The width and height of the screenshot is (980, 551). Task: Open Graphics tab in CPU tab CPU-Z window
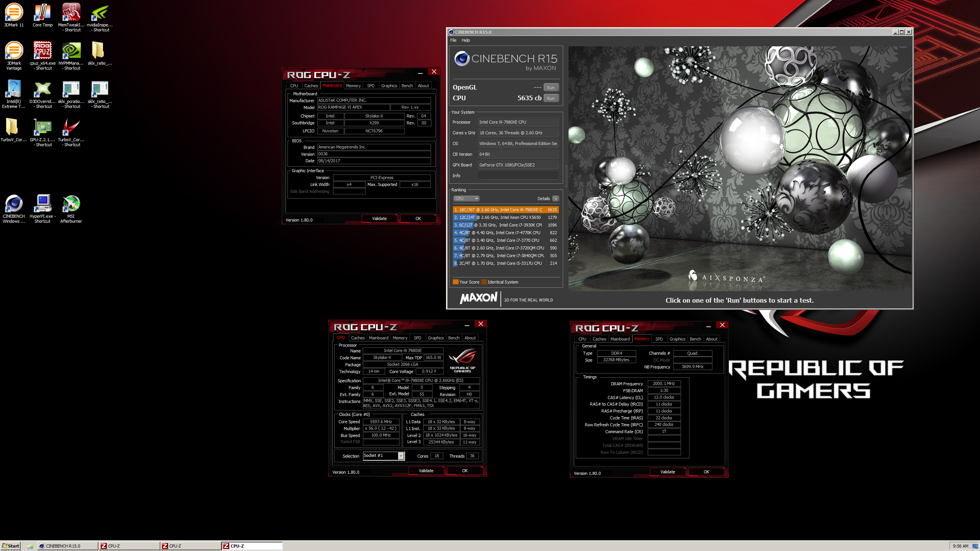point(436,338)
